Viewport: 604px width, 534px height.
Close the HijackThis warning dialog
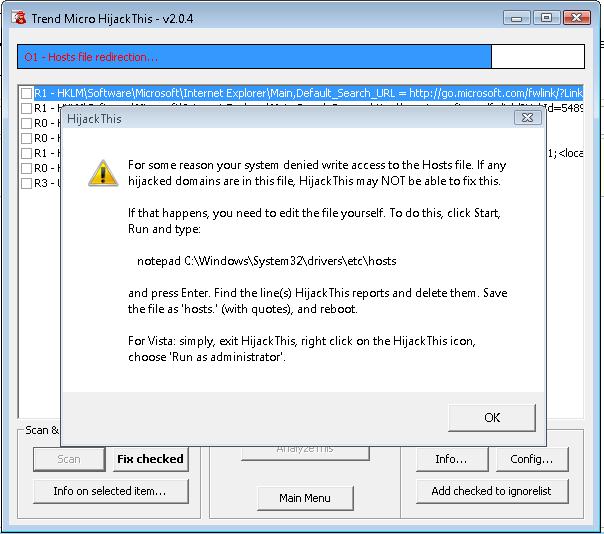pos(527,118)
